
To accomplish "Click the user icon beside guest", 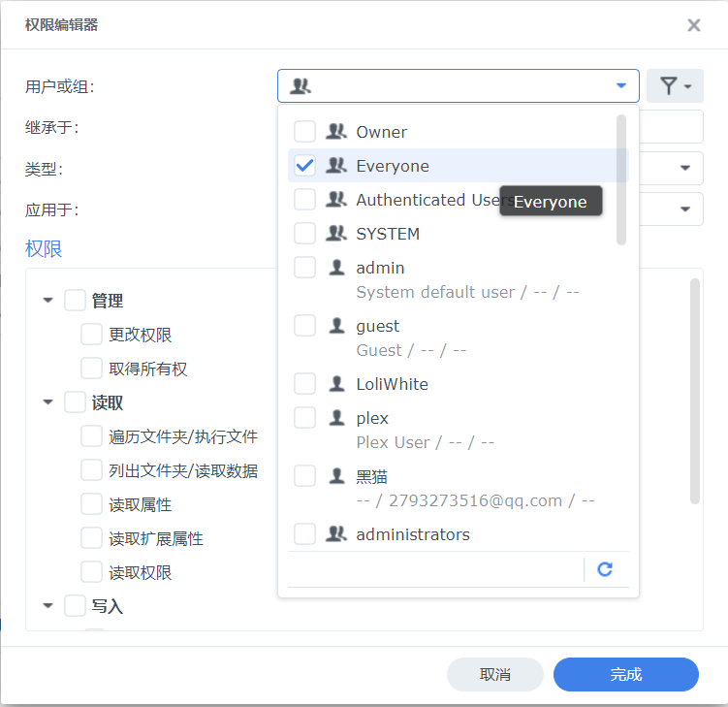I will click(336, 326).
